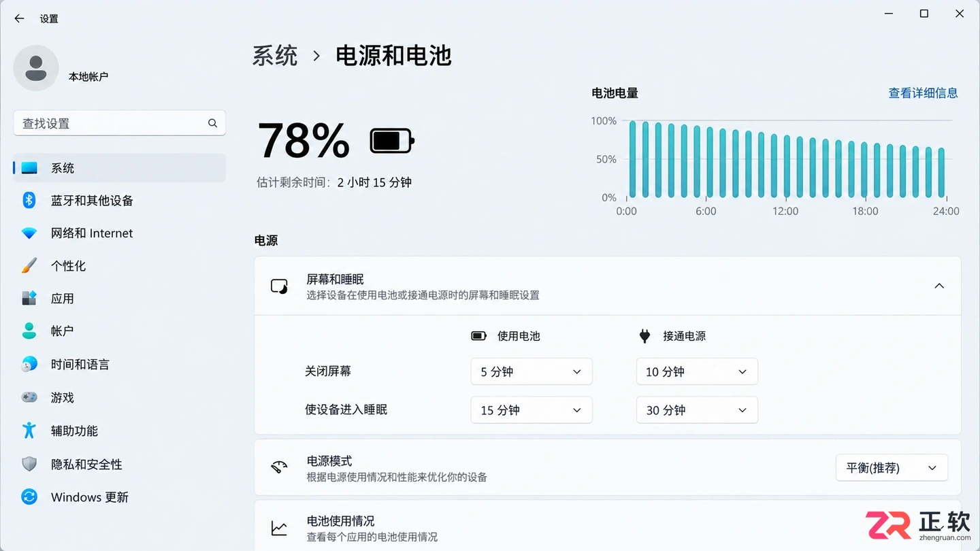Click the 个性化 paintbrush icon

[29, 265]
